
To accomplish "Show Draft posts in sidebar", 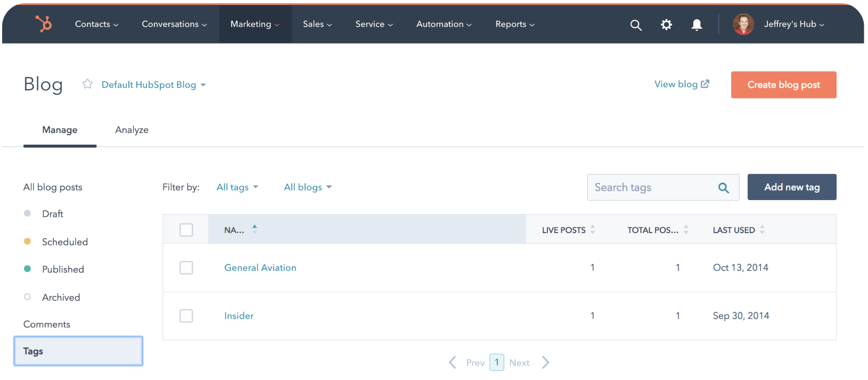I will [x=53, y=214].
